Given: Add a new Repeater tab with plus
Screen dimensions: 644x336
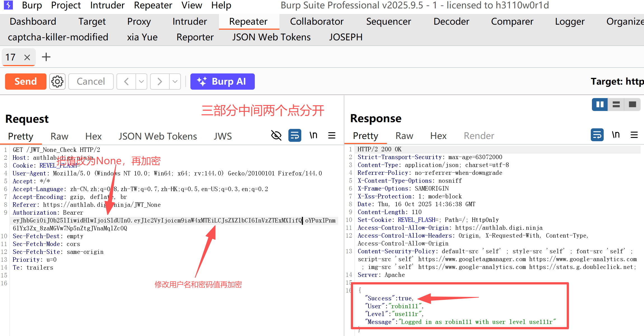Looking at the screenshot, I should (46, 57).
